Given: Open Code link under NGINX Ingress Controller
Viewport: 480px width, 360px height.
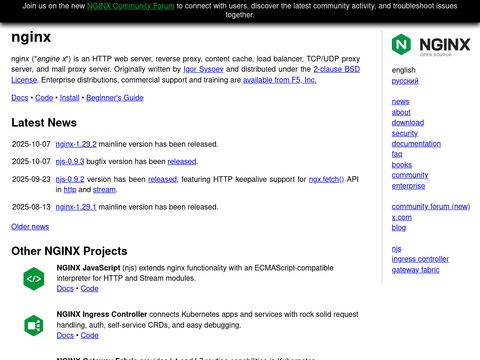Looking at the screenshot, I should tap(89, 335).
